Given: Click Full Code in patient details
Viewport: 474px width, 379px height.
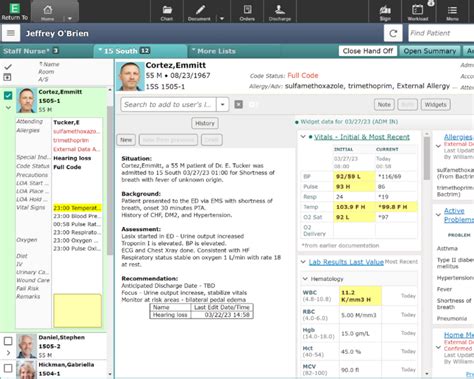Looking at the screenshot, I should point(67,167).
